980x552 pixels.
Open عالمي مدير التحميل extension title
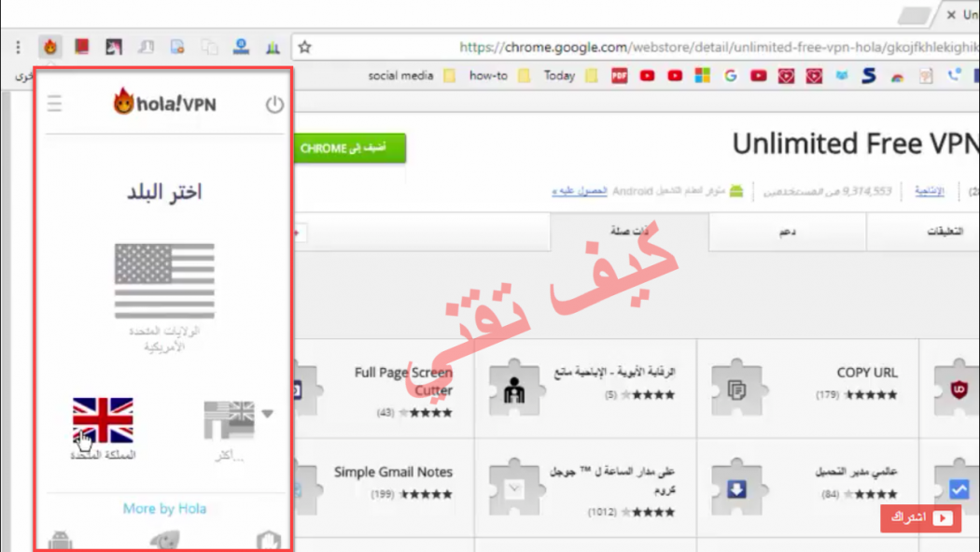(x=856, y=472)
